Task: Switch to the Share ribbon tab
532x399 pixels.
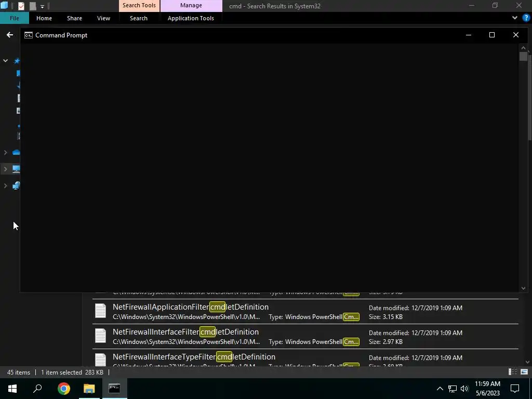Action: tap(74, 18)
